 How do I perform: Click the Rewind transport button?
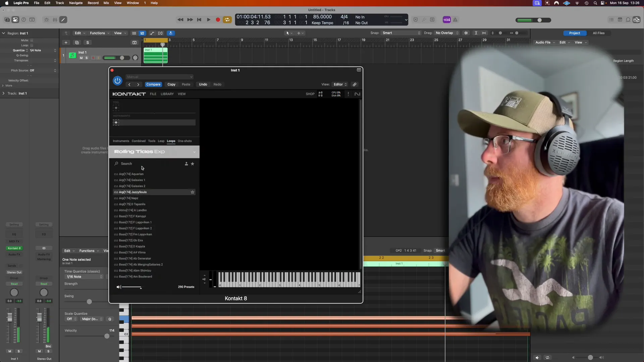[x=180, y=20]
